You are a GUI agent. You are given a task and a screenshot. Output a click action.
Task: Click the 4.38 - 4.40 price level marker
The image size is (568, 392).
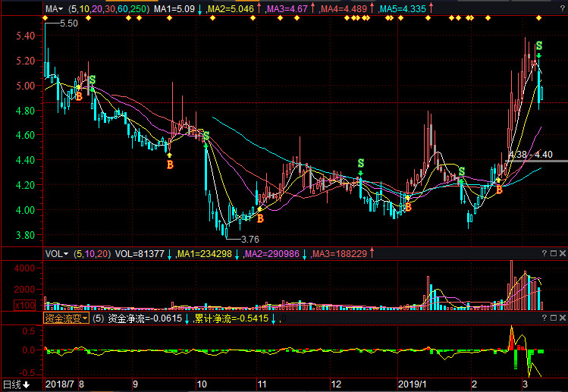(531, 155)
